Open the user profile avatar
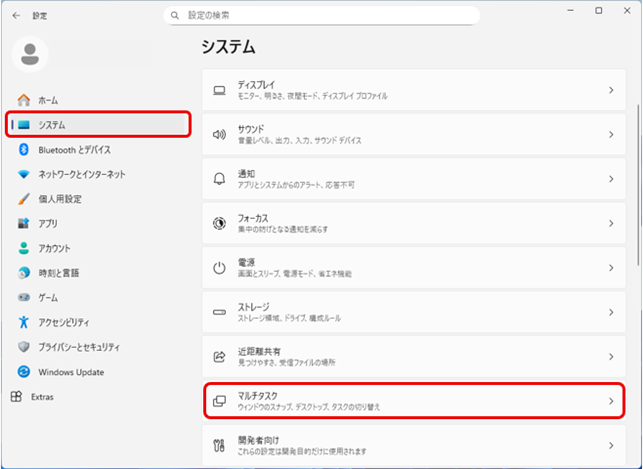The image size is (643, 469). click(30, 55)
